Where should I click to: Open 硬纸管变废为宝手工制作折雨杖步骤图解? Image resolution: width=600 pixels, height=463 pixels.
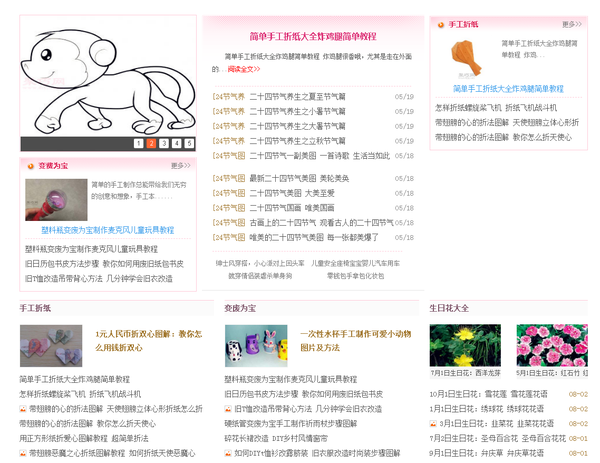click(x=290, y=424)
